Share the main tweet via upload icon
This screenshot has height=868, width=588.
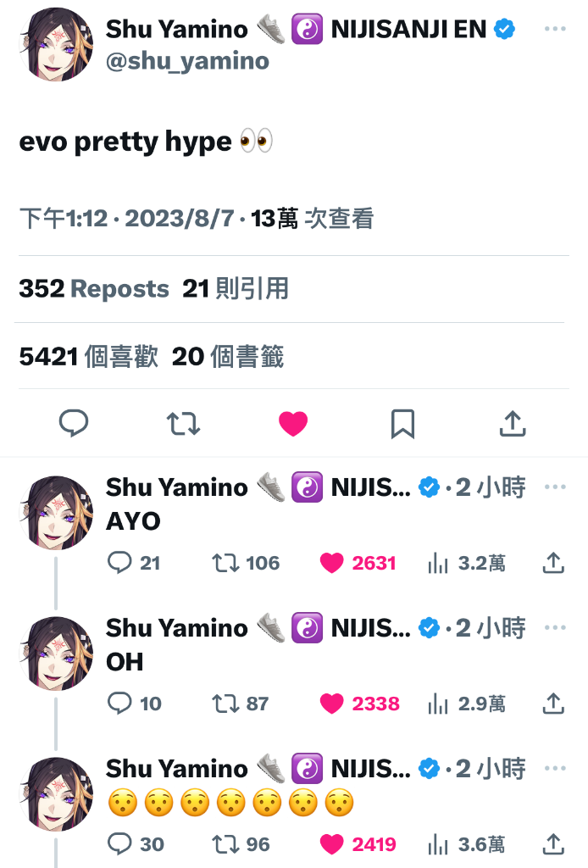(513, 424)
